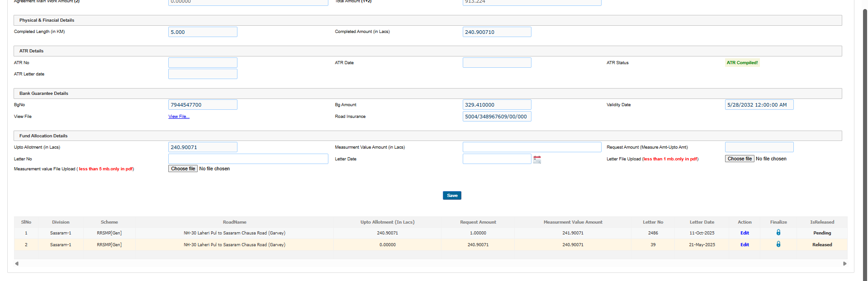Screen dimensions: 868x281
Task: Click the finalize lock icon in row 2
Action: [x=778, y=244]
